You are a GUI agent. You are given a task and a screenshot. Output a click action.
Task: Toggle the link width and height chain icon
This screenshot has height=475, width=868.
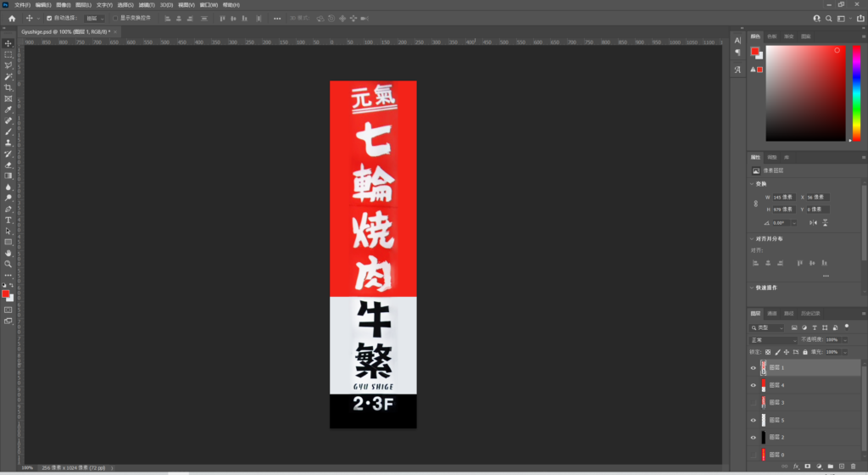tap(755, 204)
